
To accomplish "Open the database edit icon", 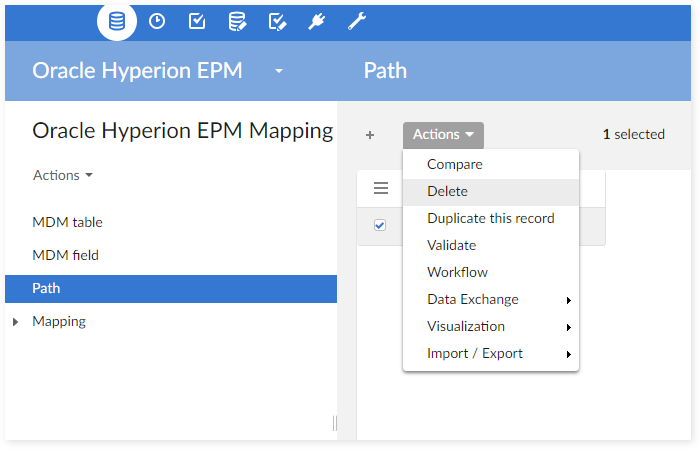I will tap(237, 21).
